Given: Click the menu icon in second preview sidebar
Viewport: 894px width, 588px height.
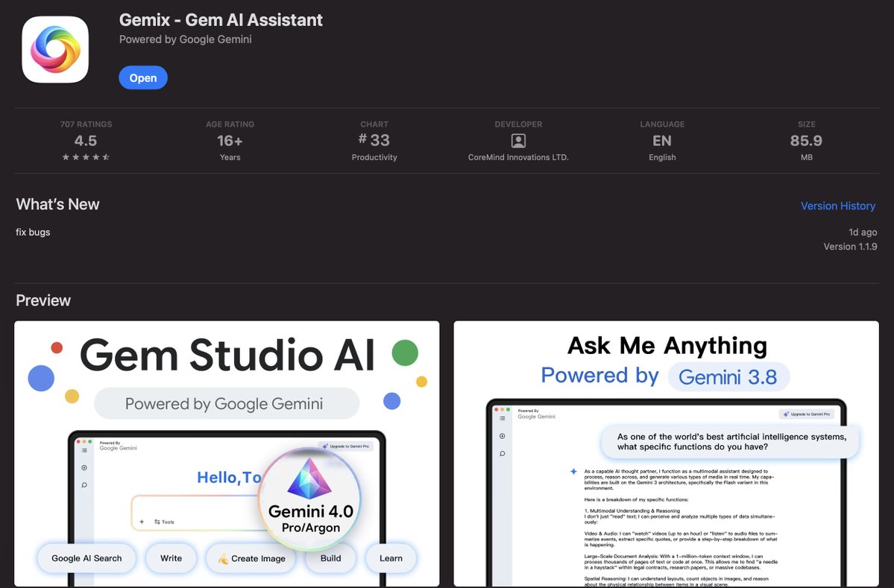Looking at the screenshot, I should 503,418.
